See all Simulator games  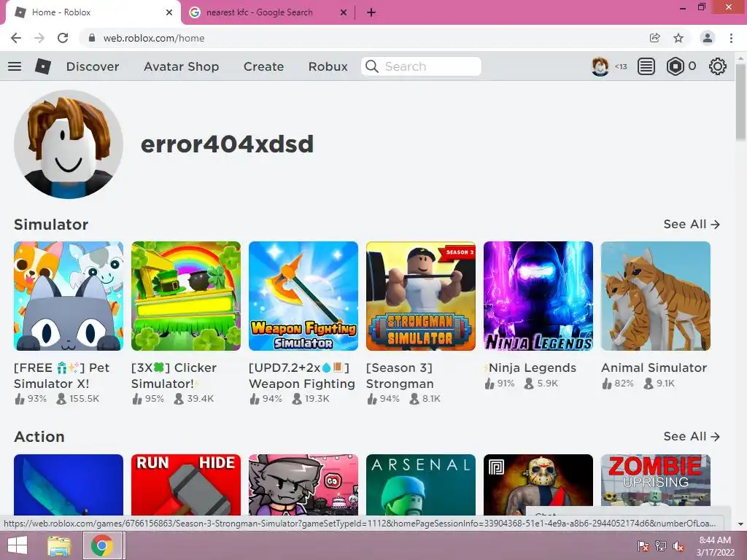(692, 225)
